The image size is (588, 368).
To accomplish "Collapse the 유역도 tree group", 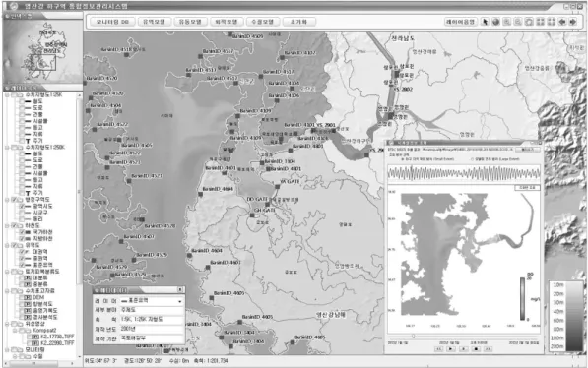I will tap(7, 245).
